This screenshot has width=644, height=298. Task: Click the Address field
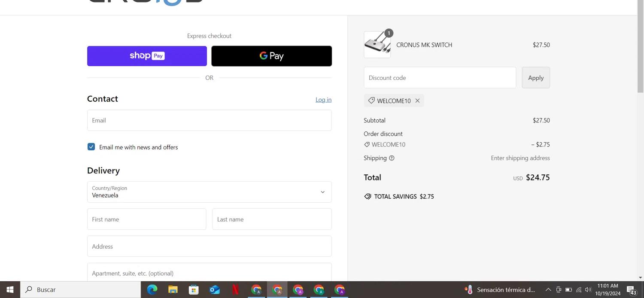(209, 246)
